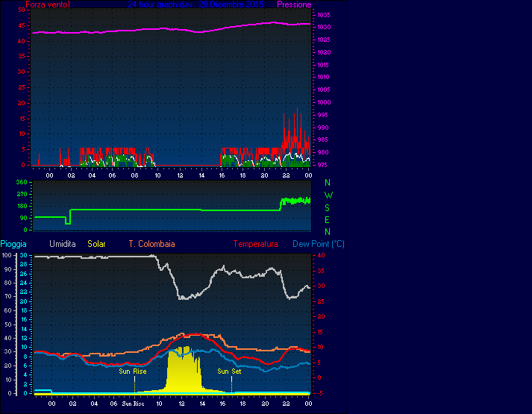Click the '270' wind direction axis value
The width and height of the screenshot is (532, 414).
(x=22, y=194)
